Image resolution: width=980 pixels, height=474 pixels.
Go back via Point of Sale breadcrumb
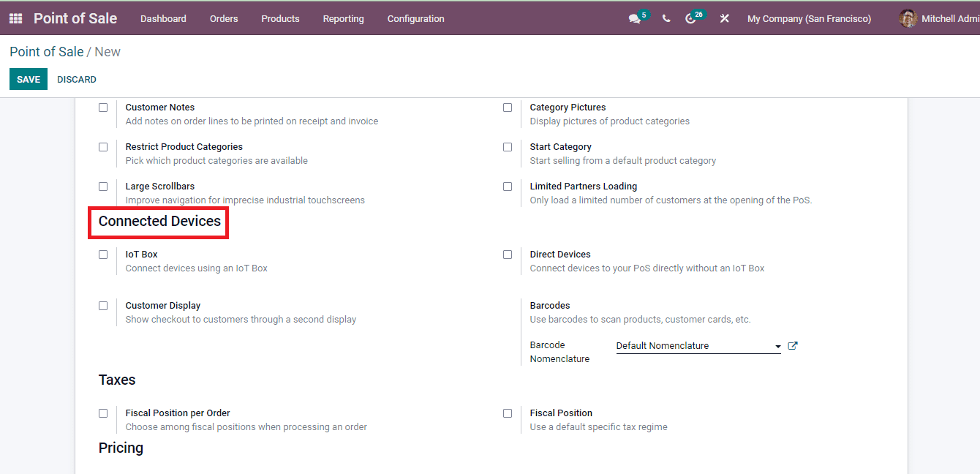click(46, 51)
